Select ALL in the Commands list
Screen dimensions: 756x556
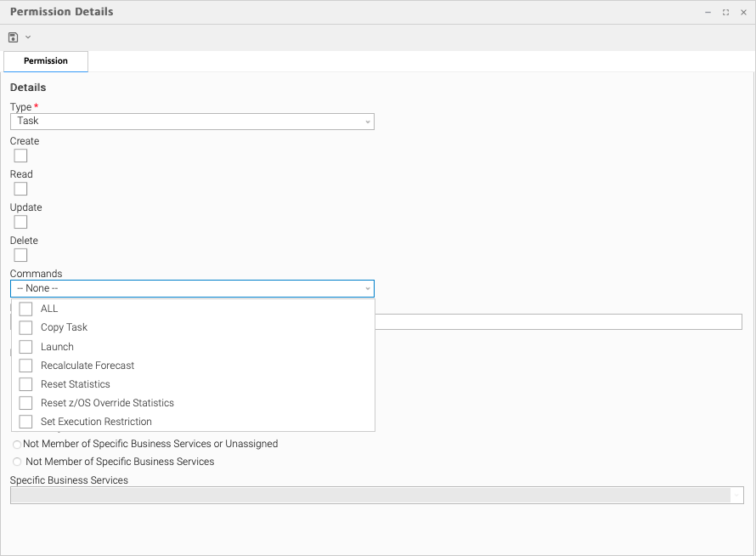(25, 309)
